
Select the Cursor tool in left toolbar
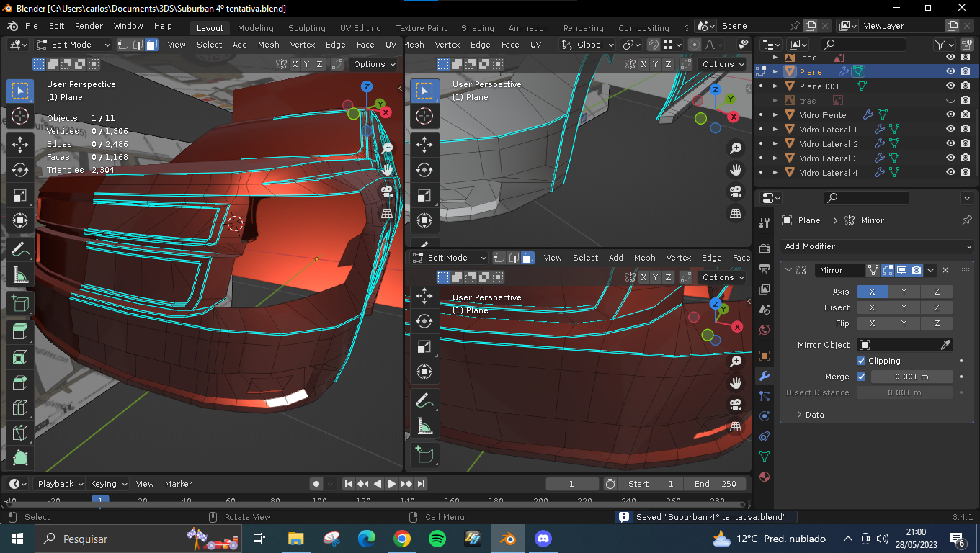coord(20,116)
